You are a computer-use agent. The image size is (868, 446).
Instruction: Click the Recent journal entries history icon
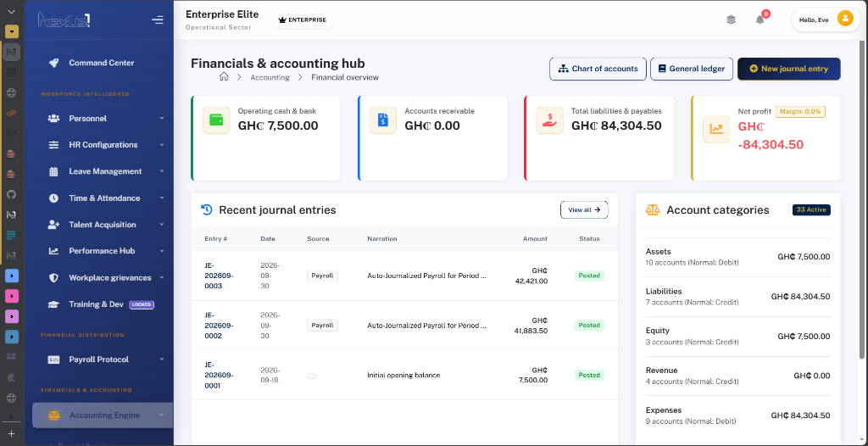(207, 210)
